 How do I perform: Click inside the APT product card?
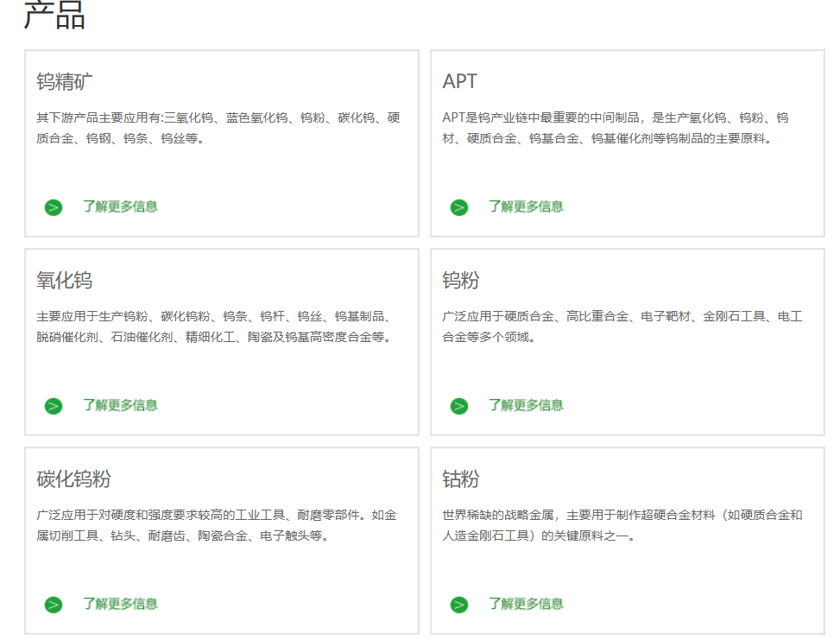click(x=626, y=143)
